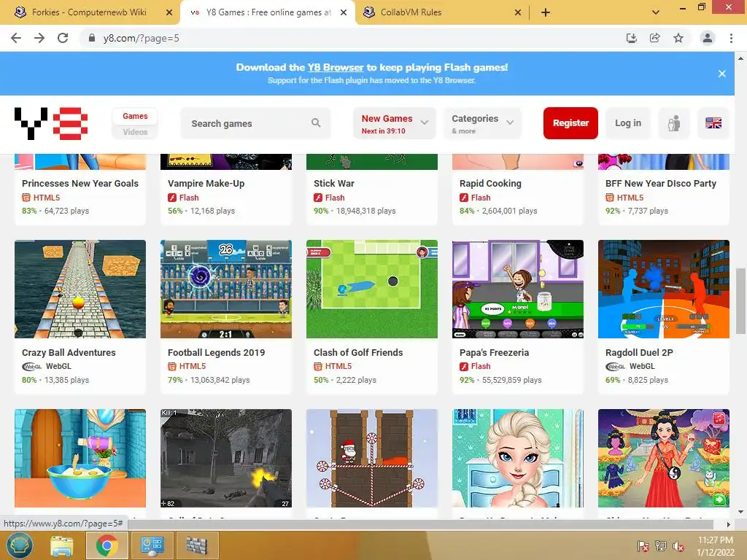Bookmark this page with the star

(678, 38)
